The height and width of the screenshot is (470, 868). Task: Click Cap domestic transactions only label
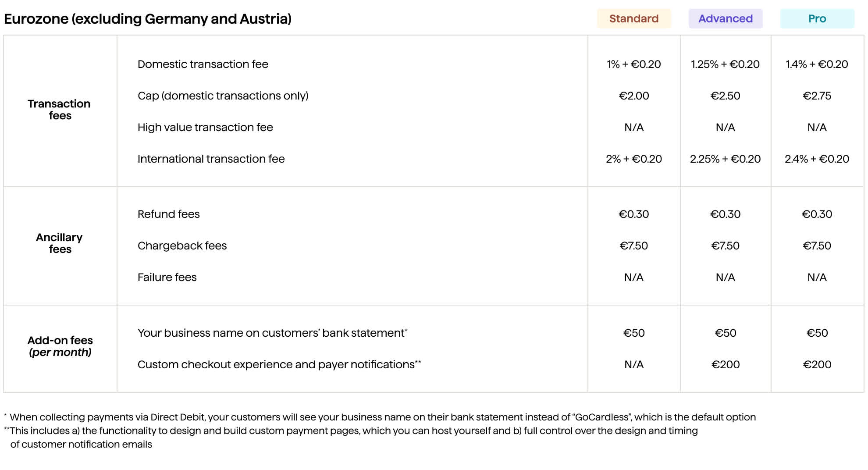click(223, 96)
